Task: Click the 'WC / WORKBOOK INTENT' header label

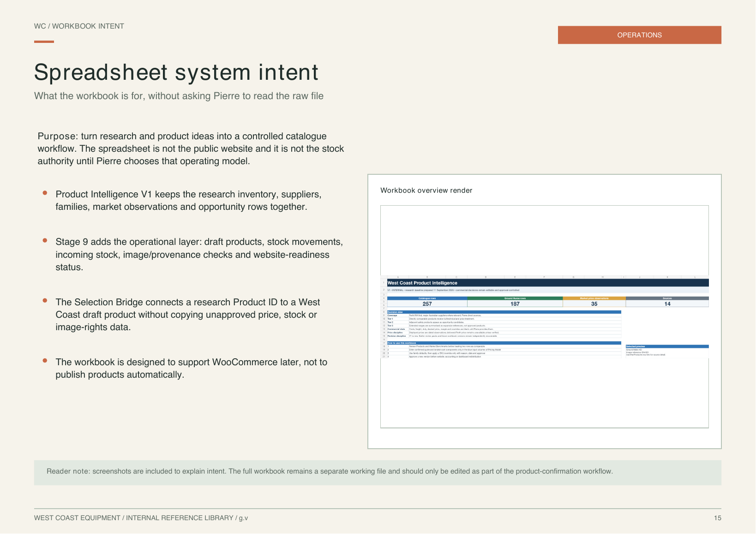Action: point(79,26)
